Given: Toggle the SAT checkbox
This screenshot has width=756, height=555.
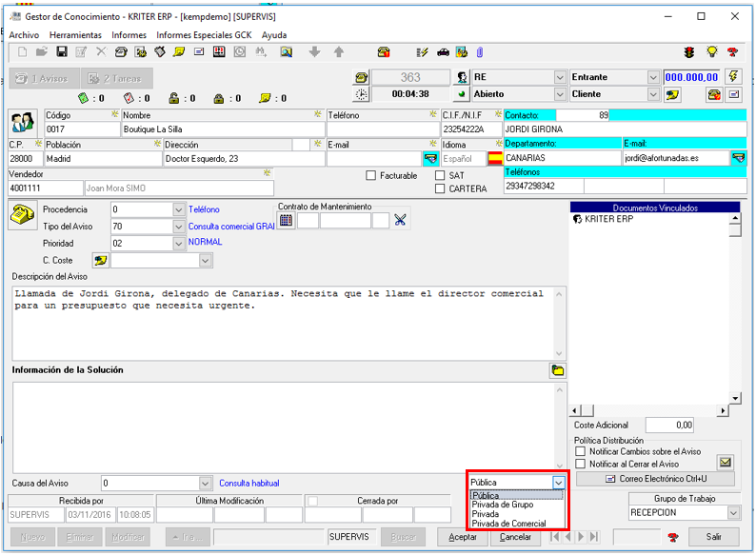Looking at the screenshot, I should click(440, 175).
